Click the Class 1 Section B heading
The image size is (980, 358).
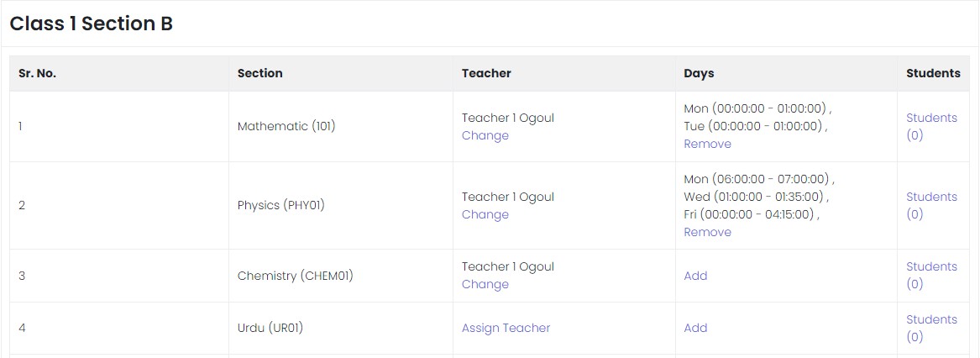coord(92,24)
